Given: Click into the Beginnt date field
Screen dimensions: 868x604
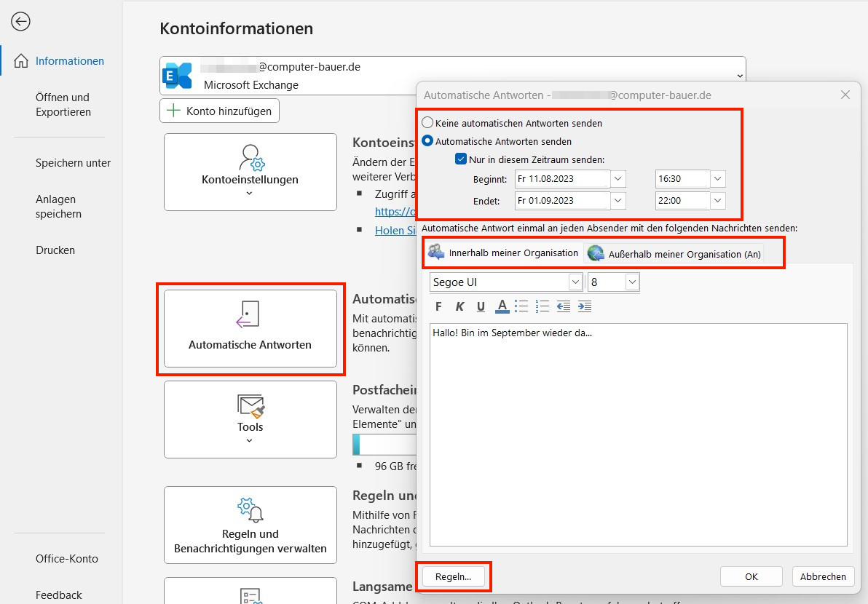Looking at the screenshot, I should coord(562,179).
